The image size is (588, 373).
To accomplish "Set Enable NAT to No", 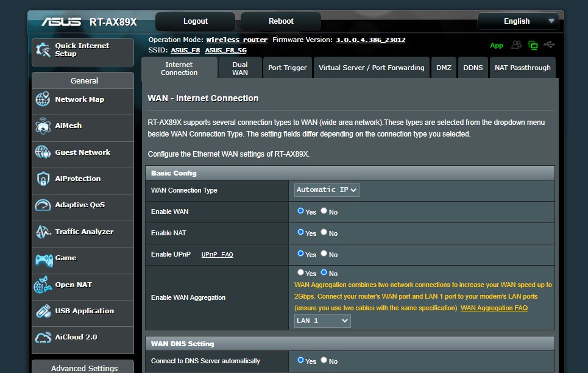I will click(x=324, y=232).
